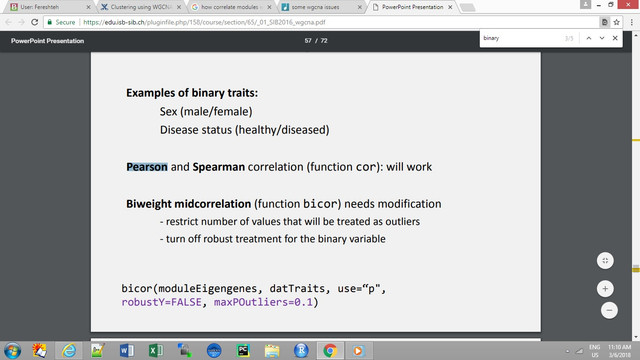This screenshot has height=360, width=640.
Task: Change ENG US input language
Action: point(595,351)
